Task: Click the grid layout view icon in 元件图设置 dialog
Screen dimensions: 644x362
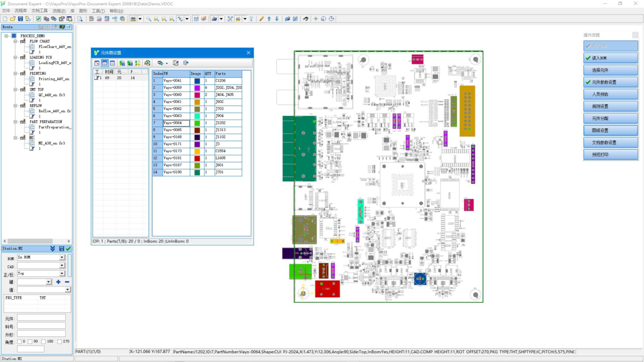Action: click(105, 63)
